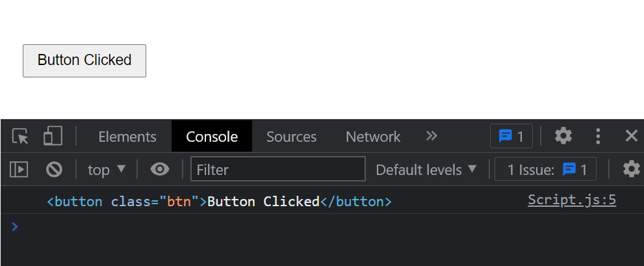
Task: Show the console sidebar panel icon
Action: tap(19, 169)
